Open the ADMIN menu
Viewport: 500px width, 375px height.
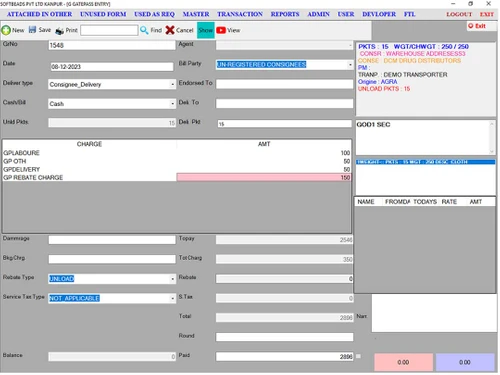point(318,14)
